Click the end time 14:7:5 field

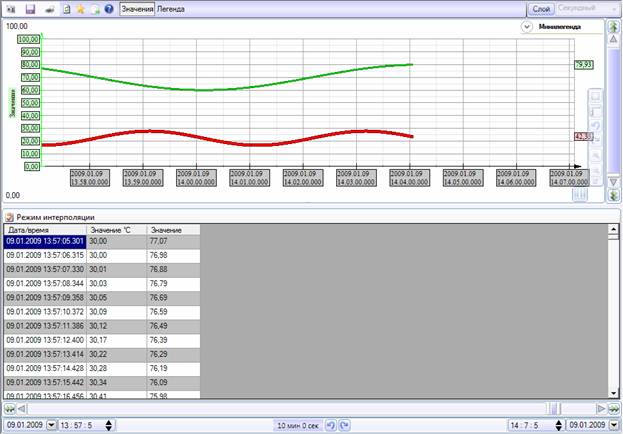click(531, 425)
